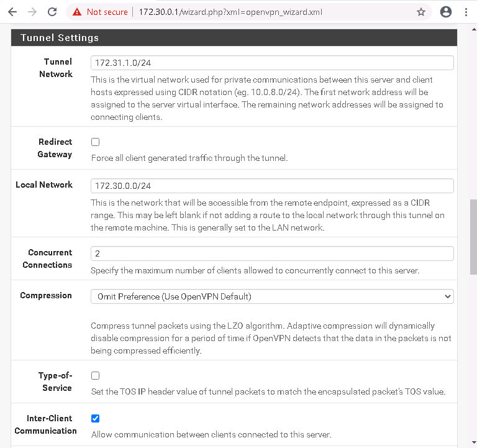Uncheck the Inter-Client Communication checkbox

95,418
